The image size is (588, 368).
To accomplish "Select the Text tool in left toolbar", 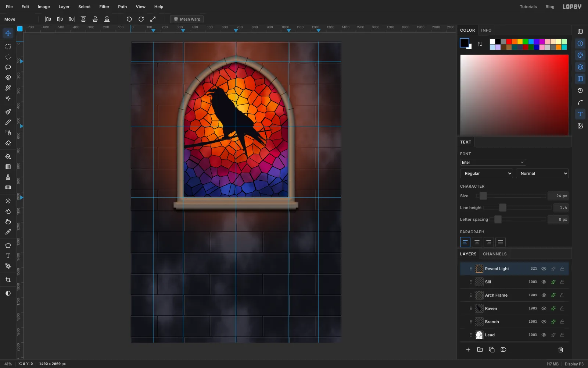I will pyautogui.click(x=8, y=256).
